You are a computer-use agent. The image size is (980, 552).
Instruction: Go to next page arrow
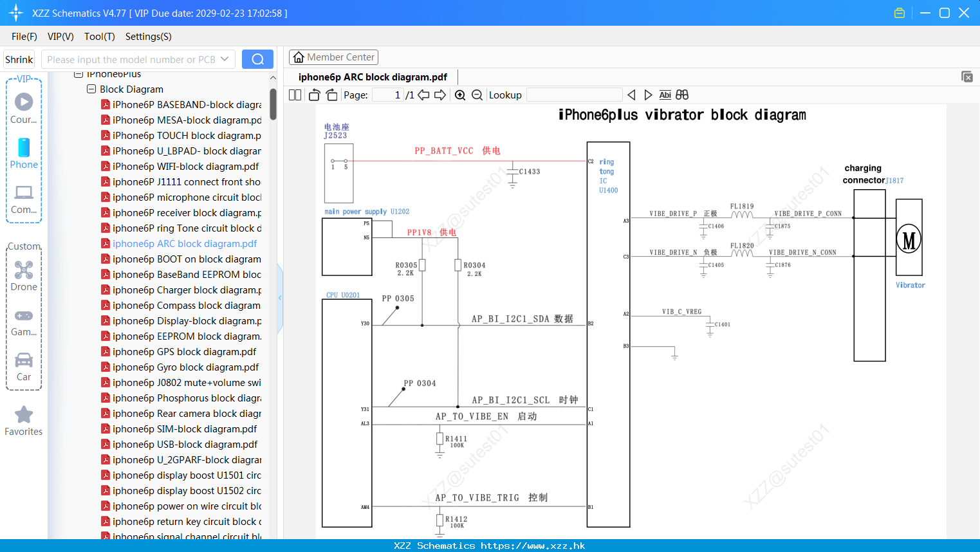click(440, 95)
